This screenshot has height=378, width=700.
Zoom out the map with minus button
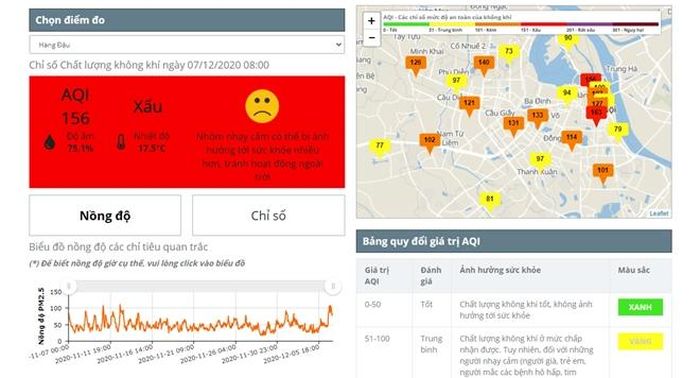point(371,38)
